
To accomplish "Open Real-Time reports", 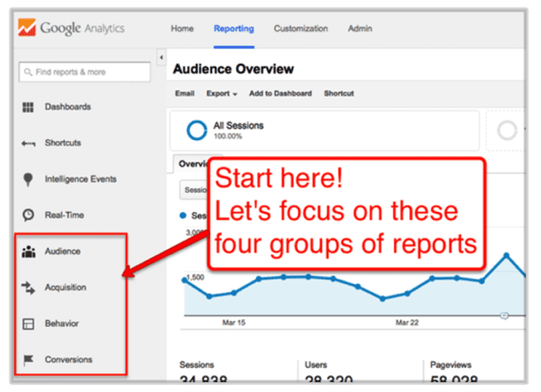I will tap(65, 216).
